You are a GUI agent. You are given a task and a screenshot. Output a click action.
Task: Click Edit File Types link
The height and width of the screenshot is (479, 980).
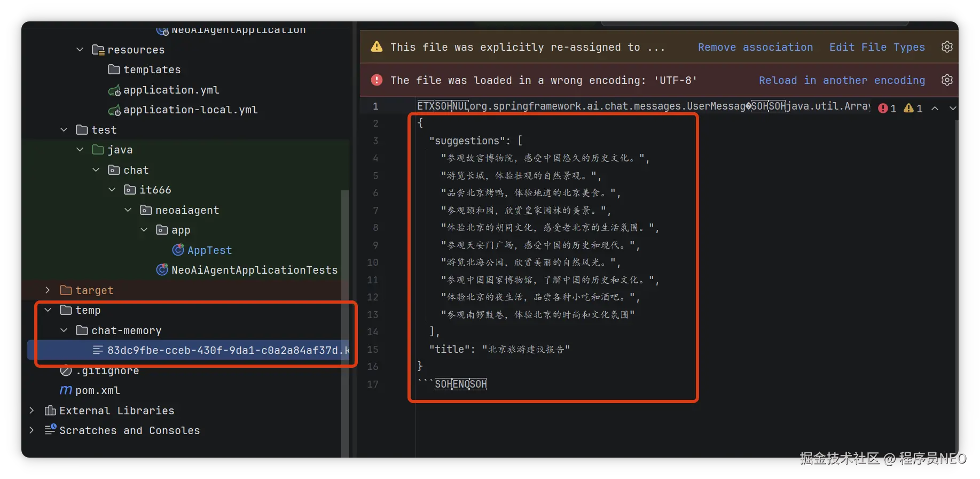pos(877,47)
